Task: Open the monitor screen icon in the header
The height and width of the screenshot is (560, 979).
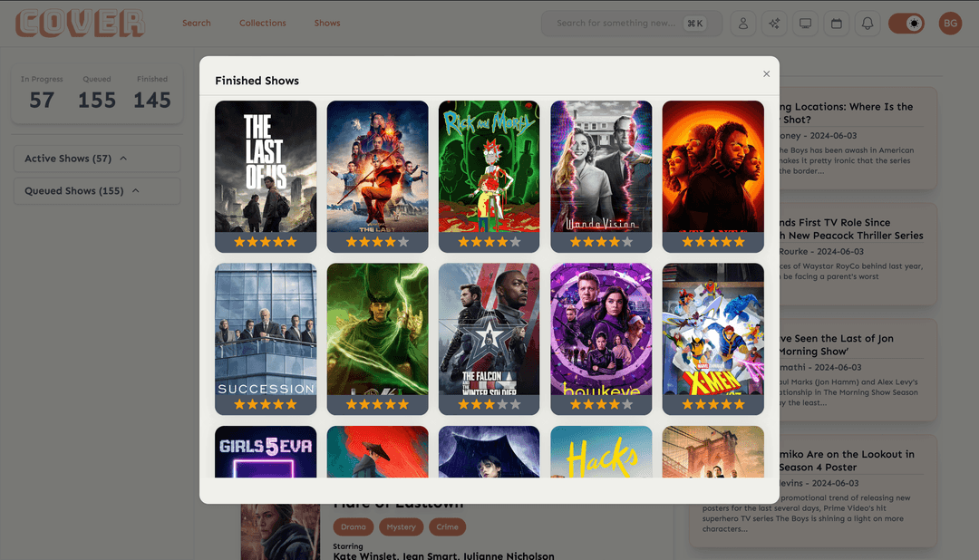Action: click(x=806, y=23)
